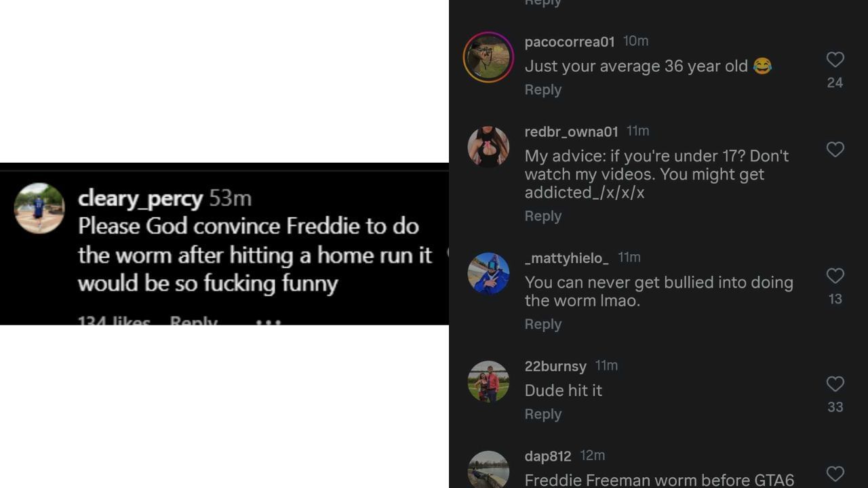The width and height of the screenshot is (868, 488).
Task: Open the three-dot options menu on cleary_percy's comment
Action: click(268, 323)
